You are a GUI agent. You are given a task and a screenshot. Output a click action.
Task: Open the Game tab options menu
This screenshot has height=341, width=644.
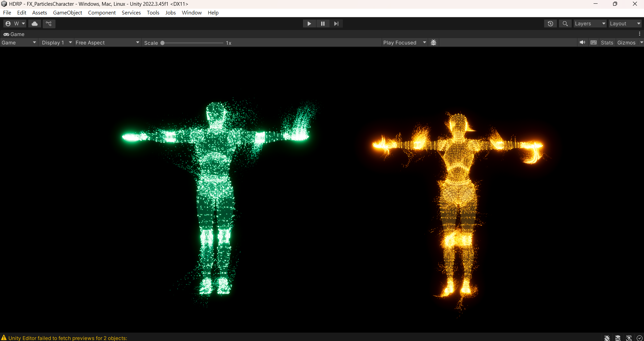[640, 34]
